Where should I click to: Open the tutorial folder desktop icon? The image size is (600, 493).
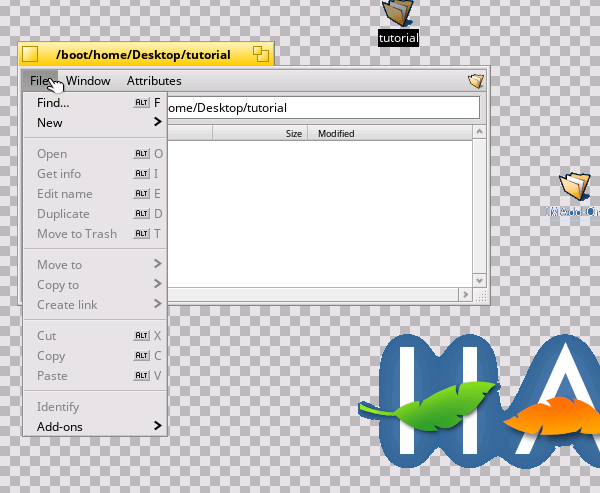398,15
